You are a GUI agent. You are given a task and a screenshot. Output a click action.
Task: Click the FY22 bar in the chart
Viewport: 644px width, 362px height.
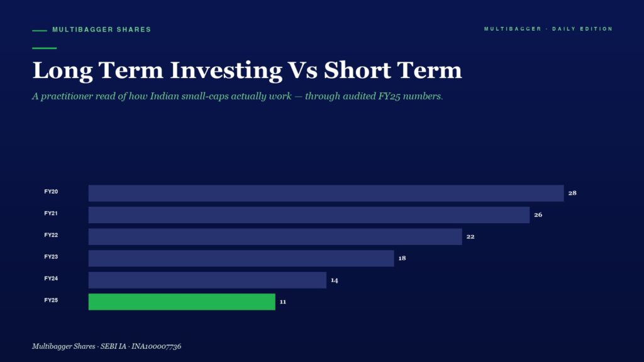275,236
